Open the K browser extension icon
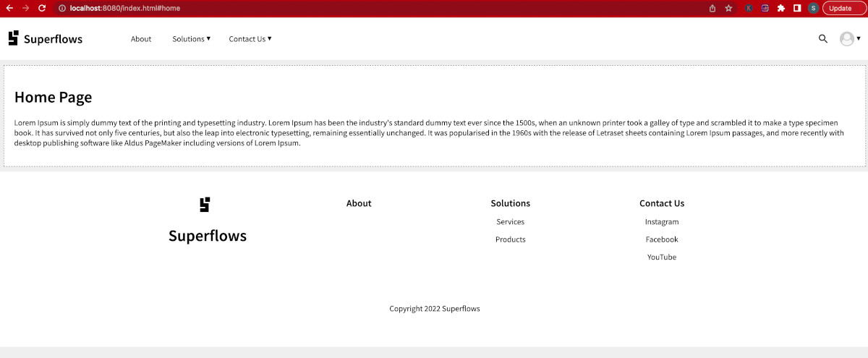This screenshot has height=358, width=868. pyautogui.click(x=749, y=8)
